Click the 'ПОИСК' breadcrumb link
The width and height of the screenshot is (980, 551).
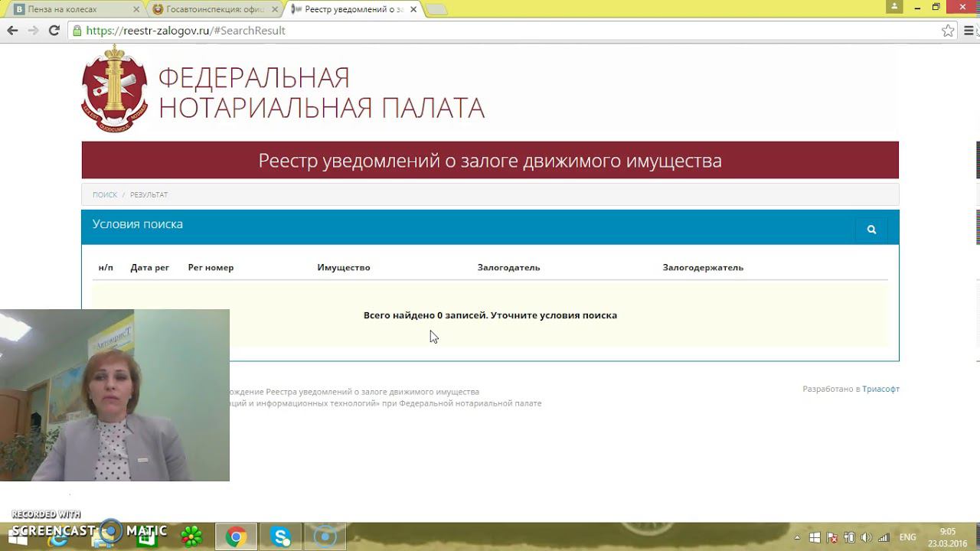tap(105, 195)
